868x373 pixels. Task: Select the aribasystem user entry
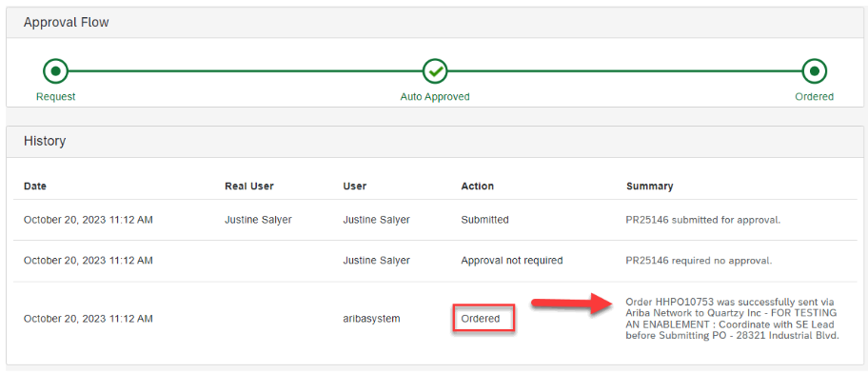[x=371, y=319]
